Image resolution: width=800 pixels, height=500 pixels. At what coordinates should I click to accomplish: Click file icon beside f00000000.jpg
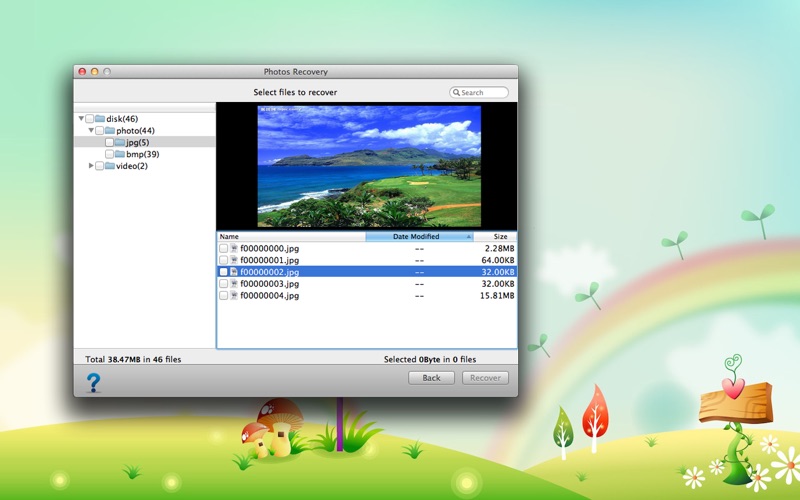coord(234,248)
